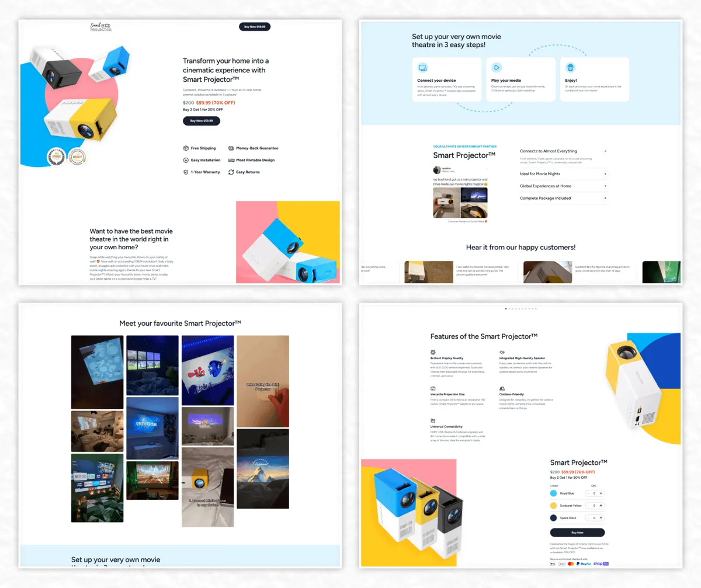
Task: Expand the Global Experiences at Home section
Action: click(x=605, y=186)
